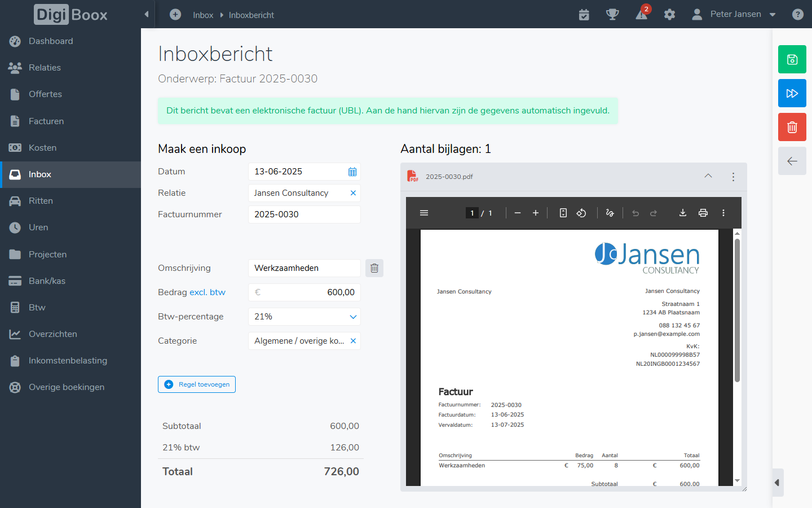Screen dimensions: 812x508
Task: Download the PDF
Action: [682, 213]
